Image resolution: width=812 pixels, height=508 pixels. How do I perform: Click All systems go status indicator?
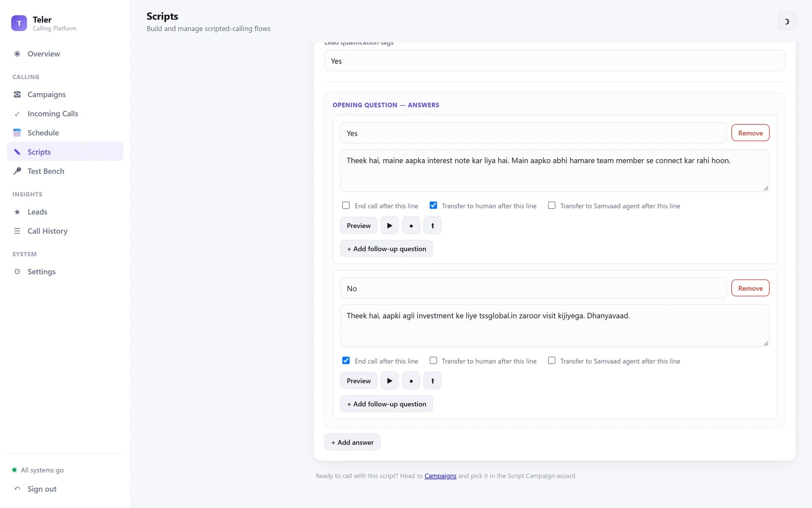tap(38, 470)
